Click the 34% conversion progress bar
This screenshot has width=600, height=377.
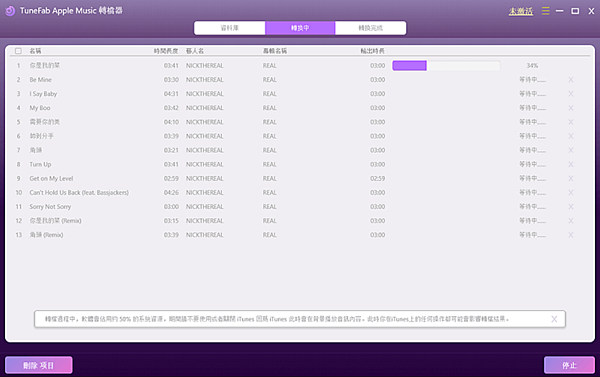pos(446,65)
